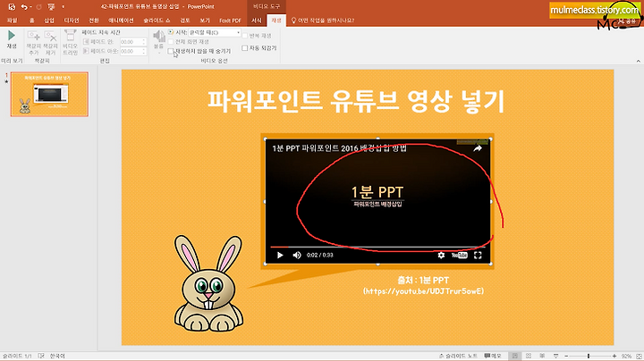
Task: Click the 공유 (Share) button
Action: (x=627, y=20)
